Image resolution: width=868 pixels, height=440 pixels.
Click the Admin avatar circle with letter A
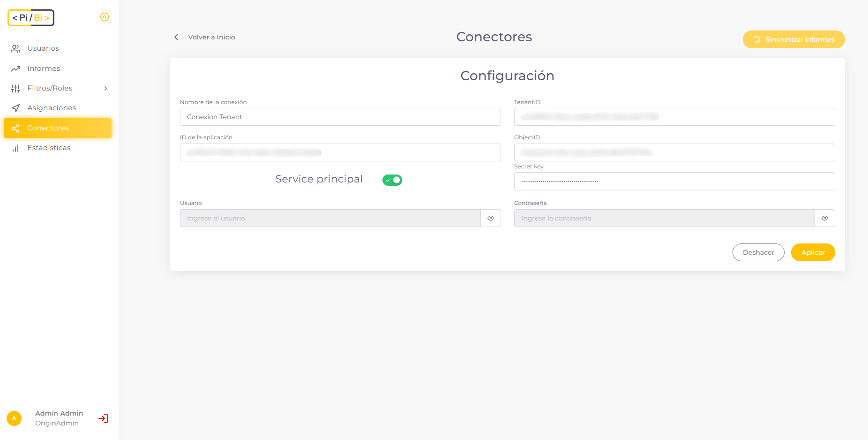[14, 418]
